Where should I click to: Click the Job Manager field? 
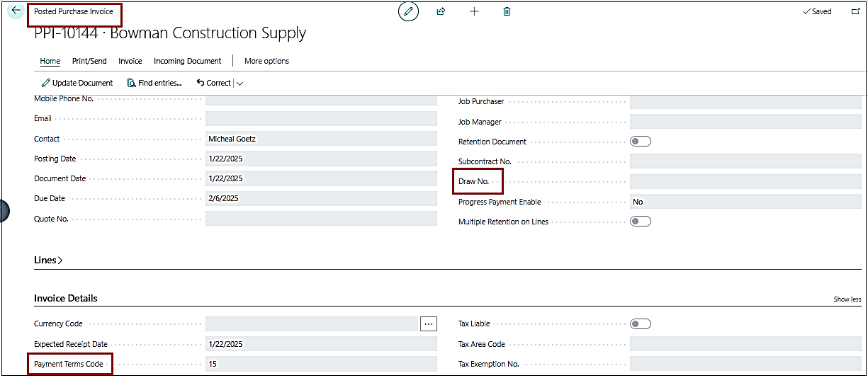745,122
